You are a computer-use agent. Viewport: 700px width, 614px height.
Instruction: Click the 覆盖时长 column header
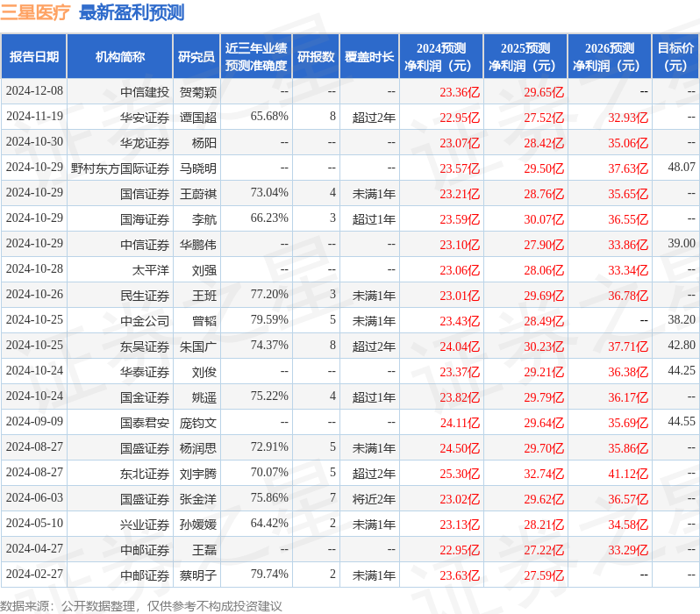coord(369,57)
